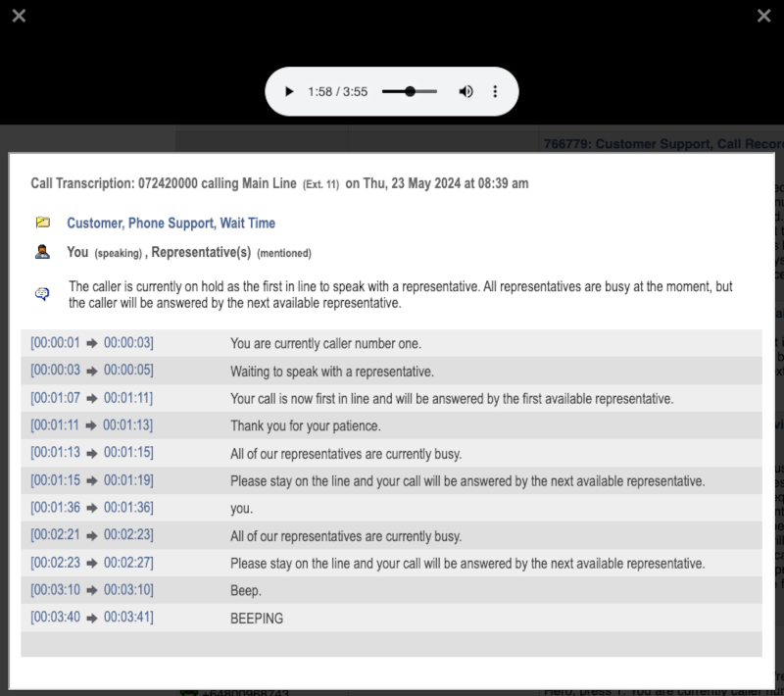Click the yellow folder icon beside the categories
This screenshot has width=784, height=696.
tap(42, 223)
